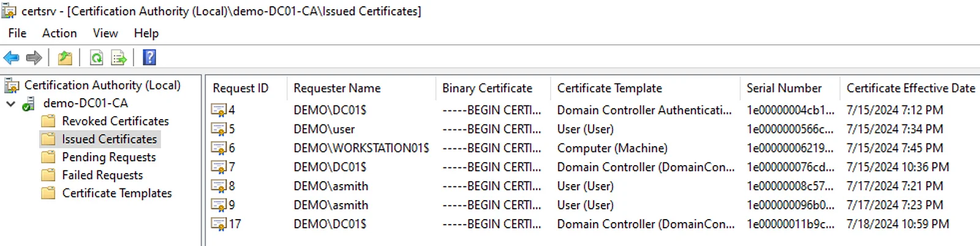This screenshot has height=246, width=980.
Task: Click serial number 1e00000008c57...
Action: 790,186
